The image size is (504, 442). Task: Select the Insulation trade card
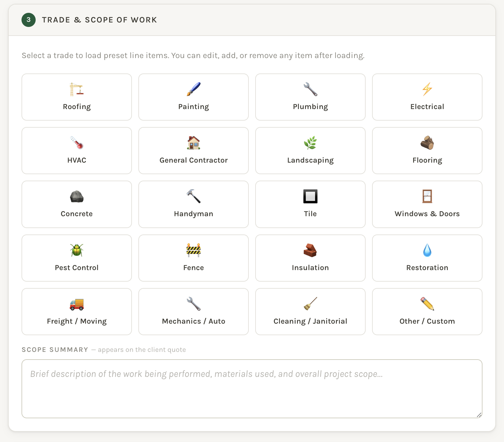[x=310, y=258]
